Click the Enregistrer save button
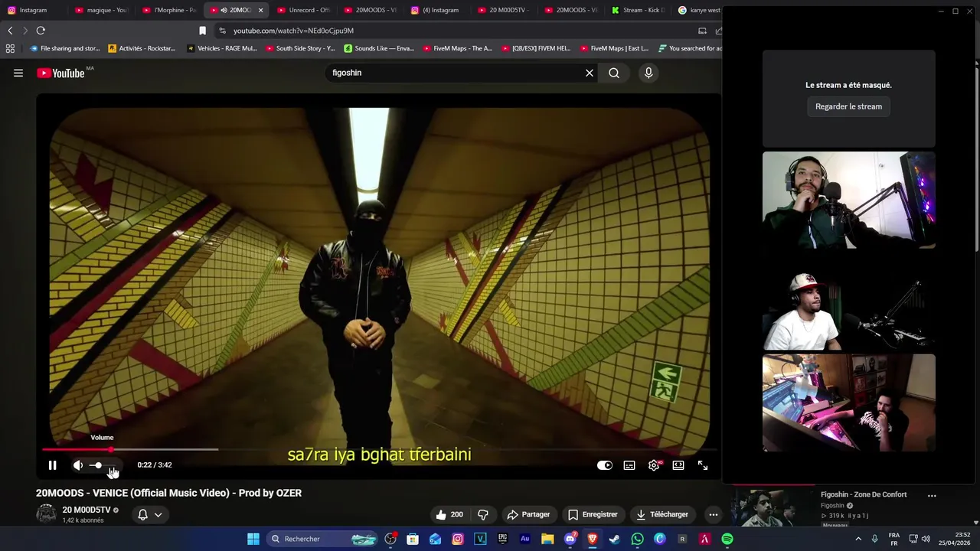This screenshot has width=980, height=551. (593, 514)
